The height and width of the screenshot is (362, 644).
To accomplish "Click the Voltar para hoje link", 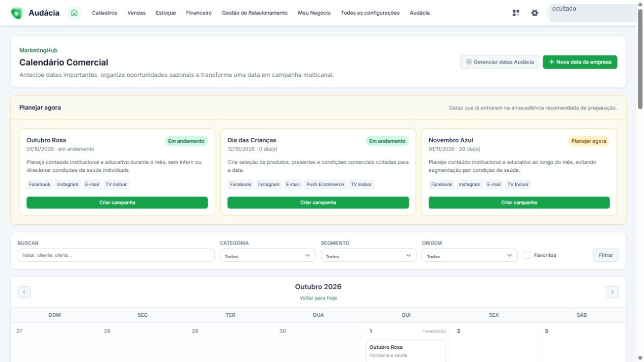I will tap(318, 298).
